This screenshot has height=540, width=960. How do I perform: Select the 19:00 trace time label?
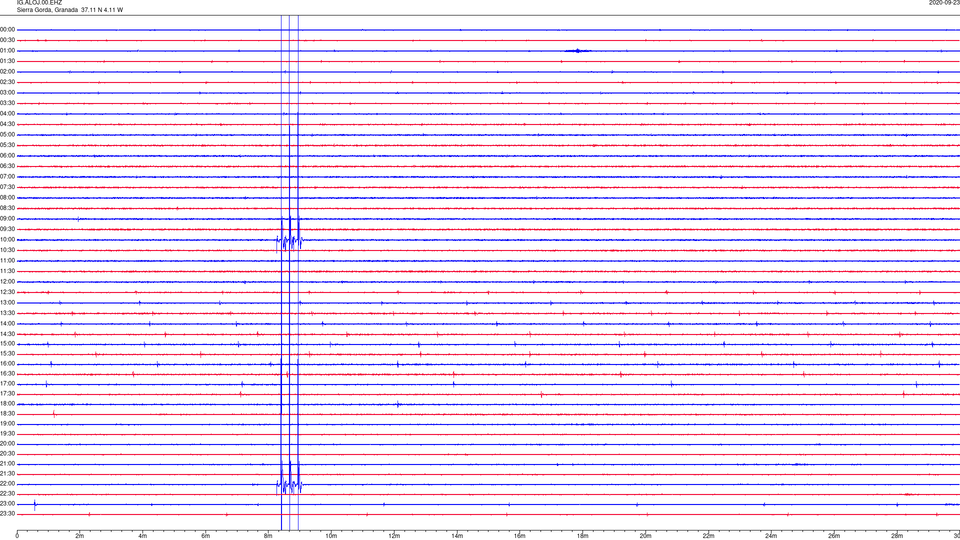pos(8,424)
